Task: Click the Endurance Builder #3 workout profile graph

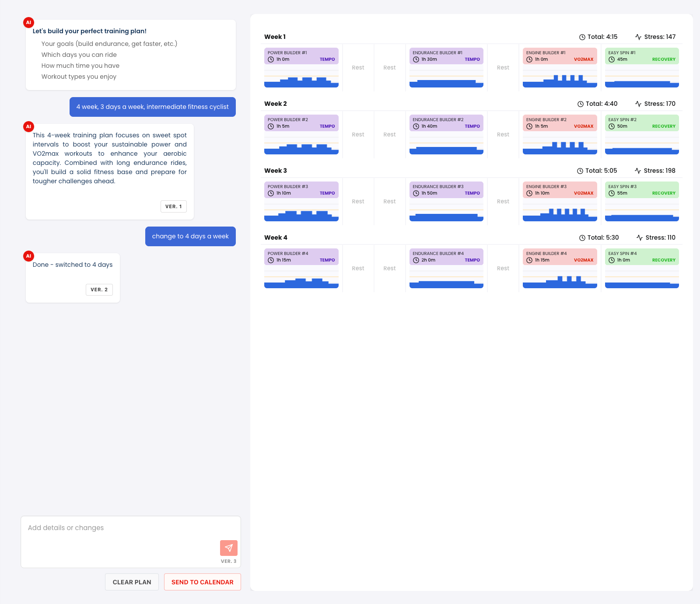Action: 446,213
